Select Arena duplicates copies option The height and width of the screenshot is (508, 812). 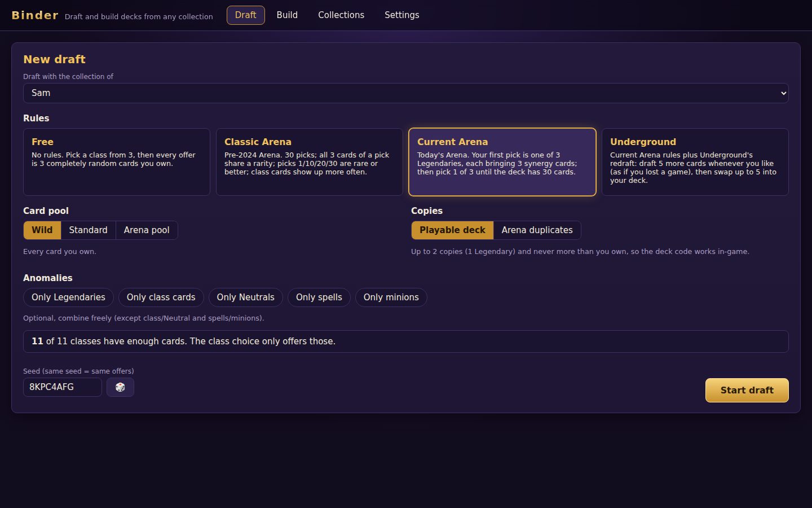click(x=537, y=230)
